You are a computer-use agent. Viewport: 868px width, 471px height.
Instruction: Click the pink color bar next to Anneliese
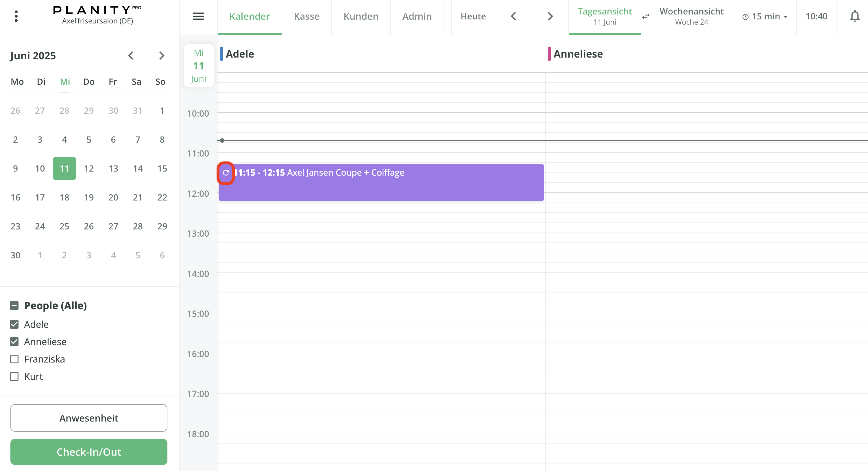549,54
